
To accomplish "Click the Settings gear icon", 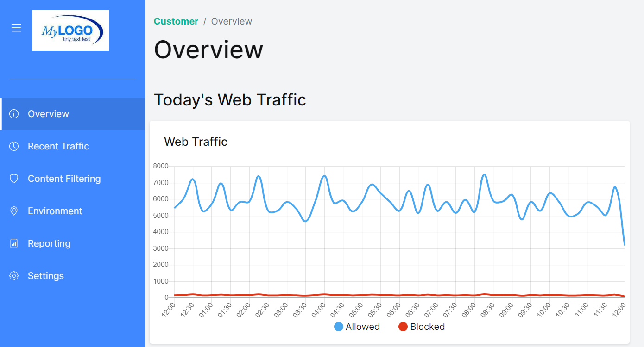I will (x=14, y=276).
